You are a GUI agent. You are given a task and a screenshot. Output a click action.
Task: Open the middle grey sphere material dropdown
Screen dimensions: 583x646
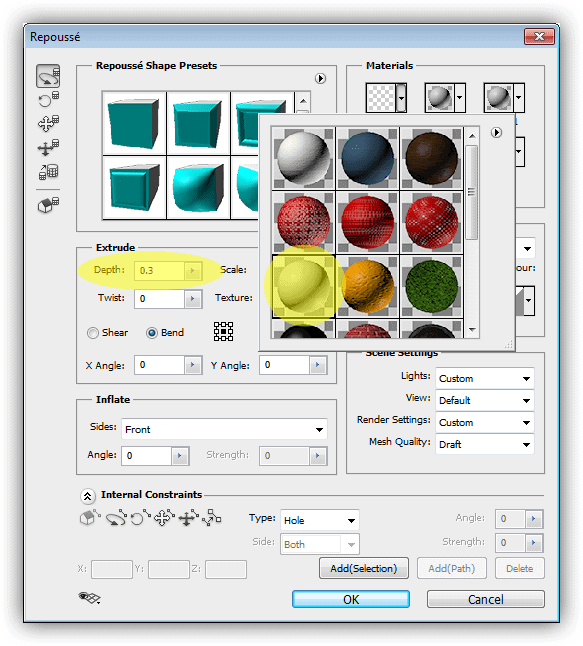click(460, 98)
